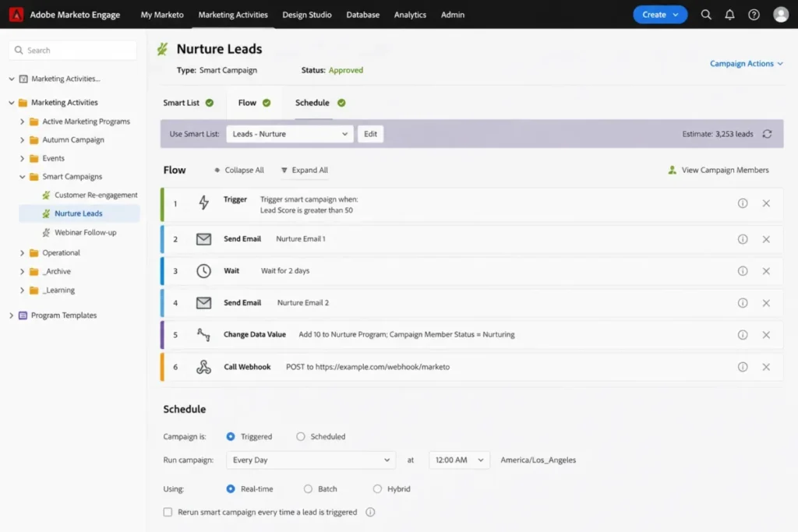Click in the sidebar Search field
The height and width of the screenshot is (532, 798).
click(72, 51)
